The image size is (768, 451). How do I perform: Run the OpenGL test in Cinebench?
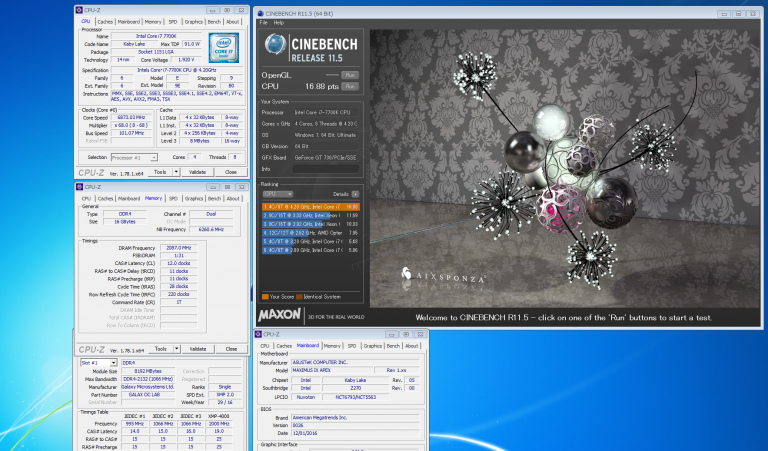pyautogui.click(x=350, y=75)
